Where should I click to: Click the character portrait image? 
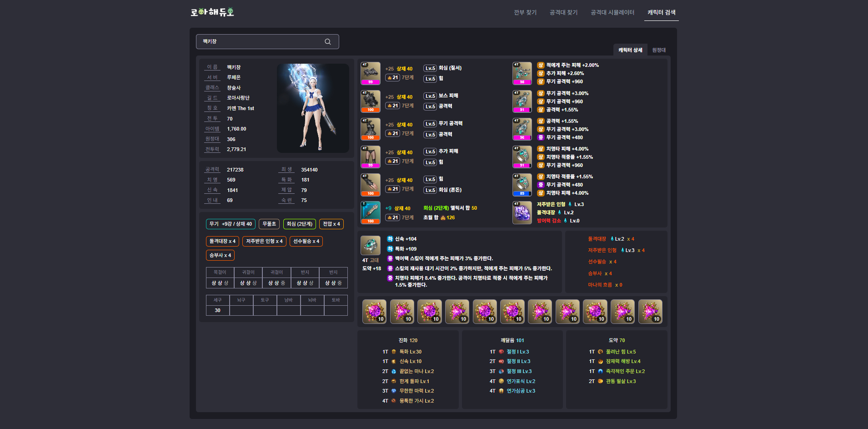click(x=313, y=108)
